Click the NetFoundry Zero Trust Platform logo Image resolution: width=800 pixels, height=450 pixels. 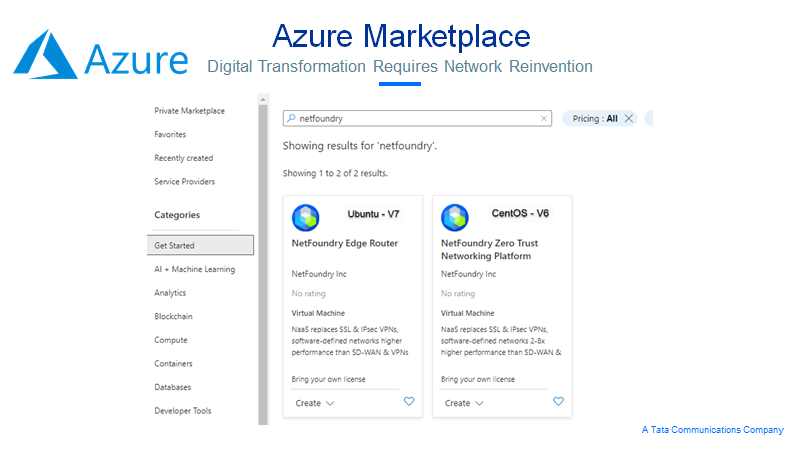click(455, 217)
